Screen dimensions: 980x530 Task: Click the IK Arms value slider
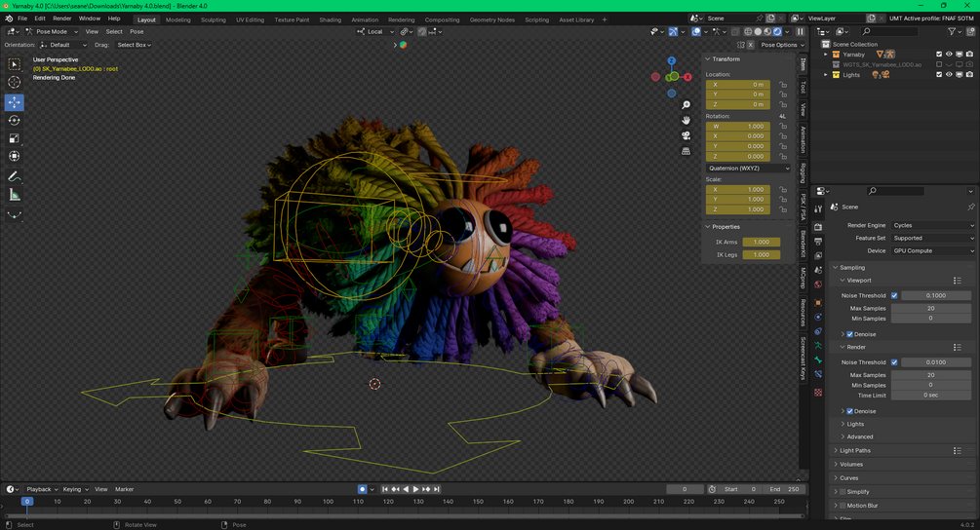tap(761, 242)
